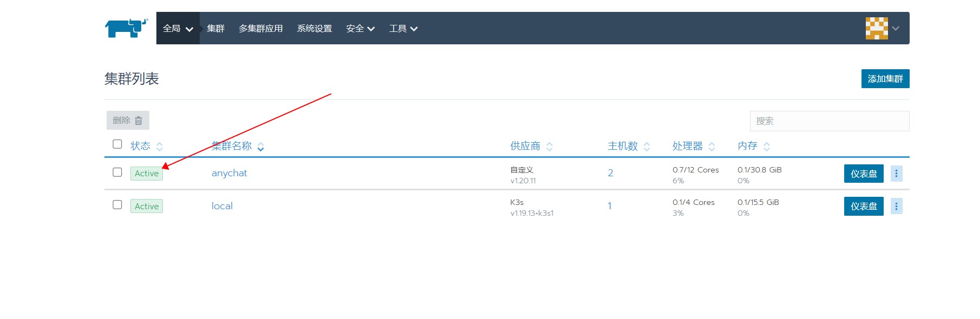Toggle the select-all clusters checkbox
This screenshot has width=980, height=319.
[117, 144]
